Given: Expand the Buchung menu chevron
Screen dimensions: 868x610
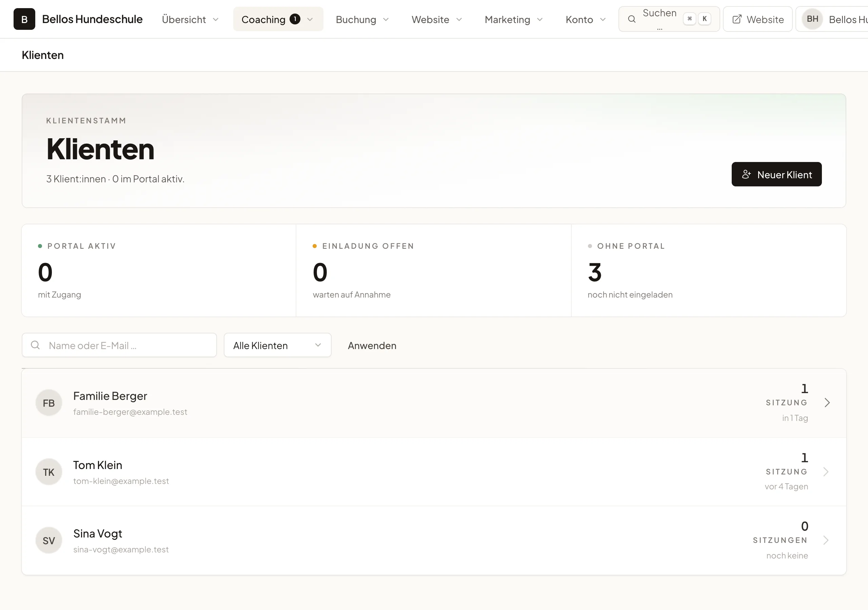Looking at the screenshot, I should [x=386, y=19].
